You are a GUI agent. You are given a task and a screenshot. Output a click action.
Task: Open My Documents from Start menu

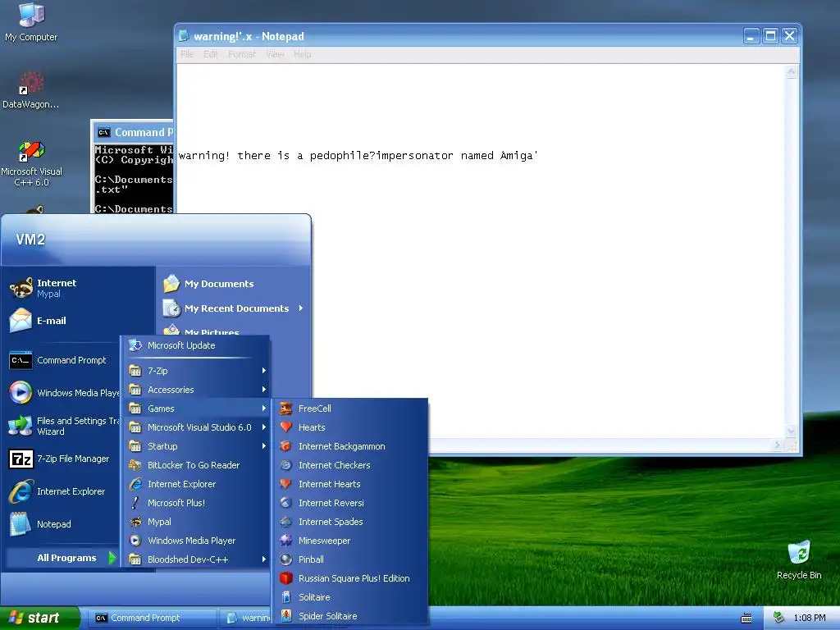[x=234, y=283]
